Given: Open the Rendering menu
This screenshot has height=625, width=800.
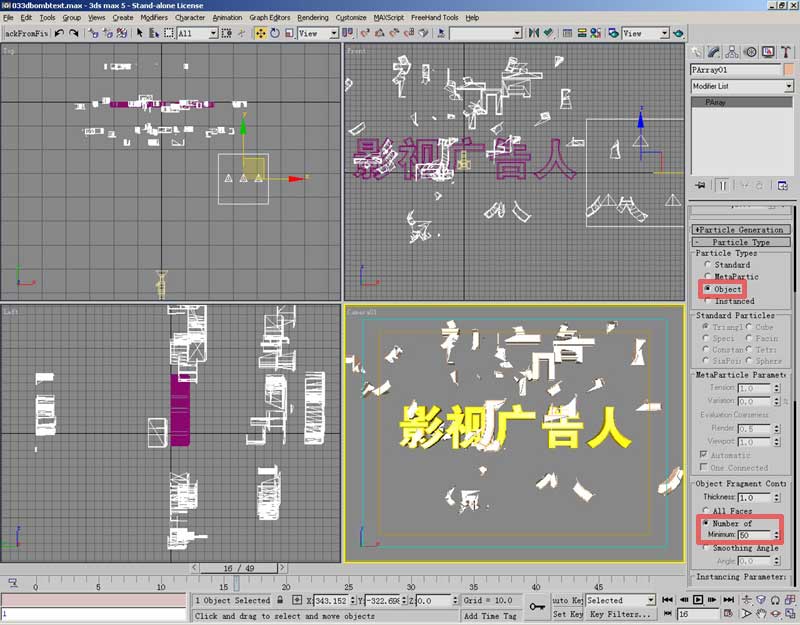Looking at the screenshot, I should [312, 17].
